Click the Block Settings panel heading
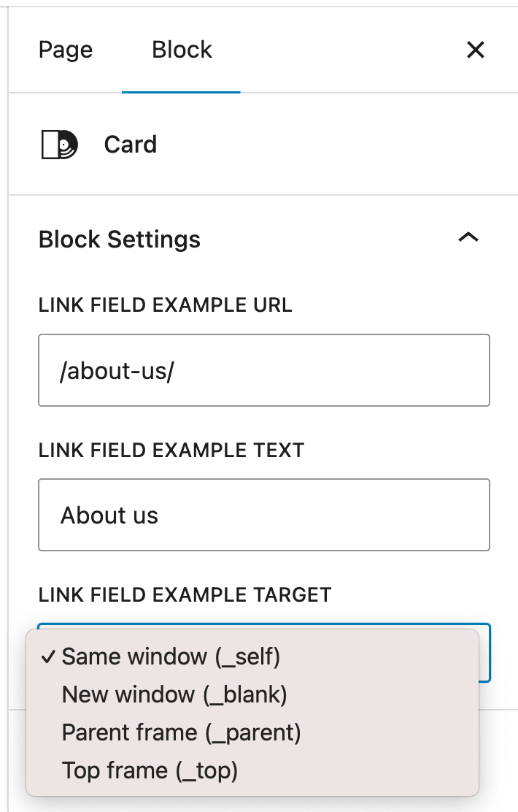Viewport: 518px width, 812px height. click(120, 240)
